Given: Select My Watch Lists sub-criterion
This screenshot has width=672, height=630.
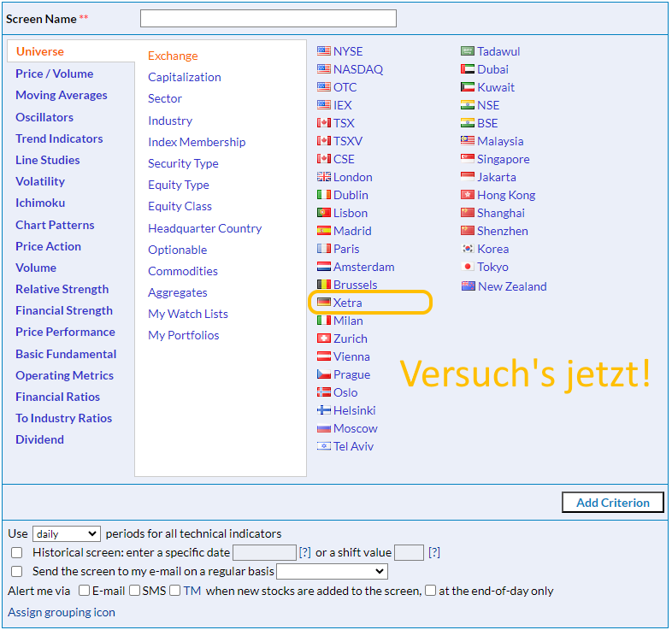Looking at the screenshot, I should [188, 314].
